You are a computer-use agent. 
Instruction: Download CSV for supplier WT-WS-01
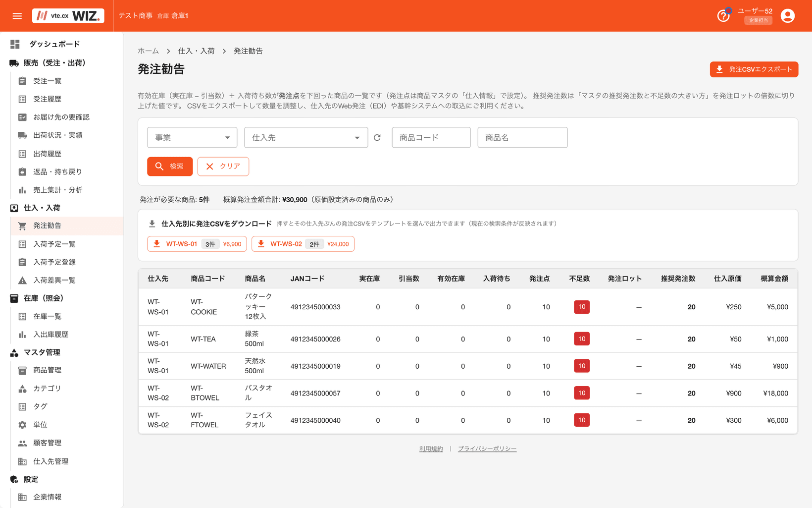[x=197, y=244]
